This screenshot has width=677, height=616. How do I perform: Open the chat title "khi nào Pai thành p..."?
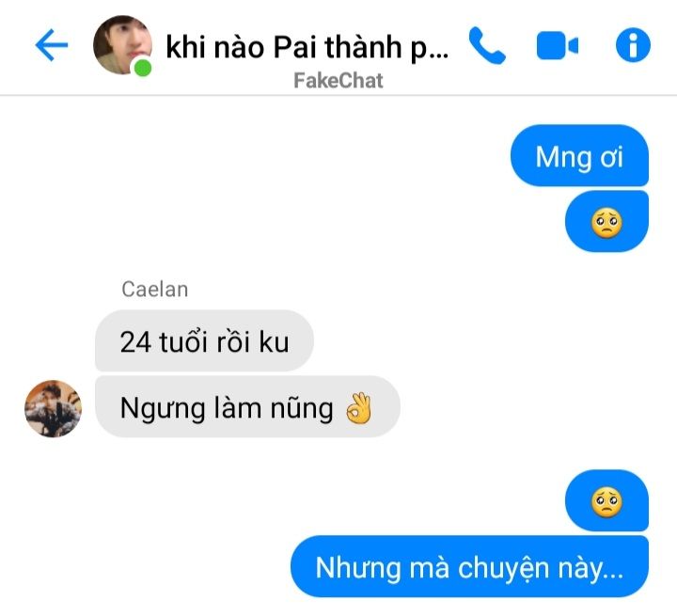(x=307, y=47)
